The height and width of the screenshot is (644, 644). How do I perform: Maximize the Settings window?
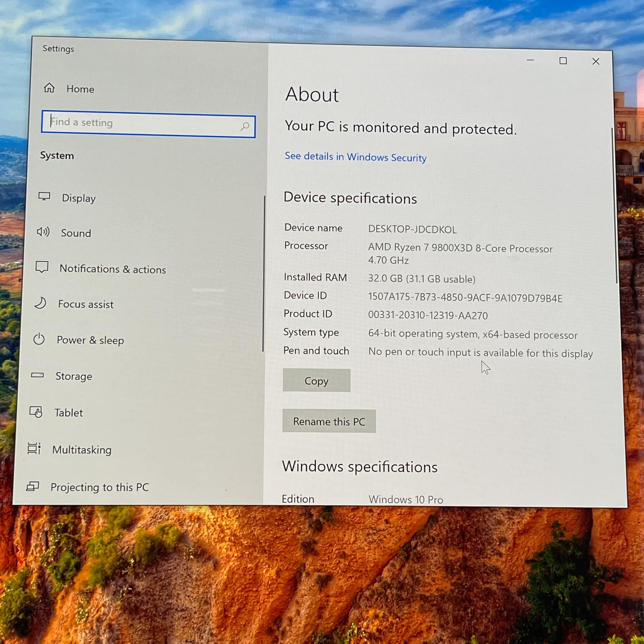point(563,61)
